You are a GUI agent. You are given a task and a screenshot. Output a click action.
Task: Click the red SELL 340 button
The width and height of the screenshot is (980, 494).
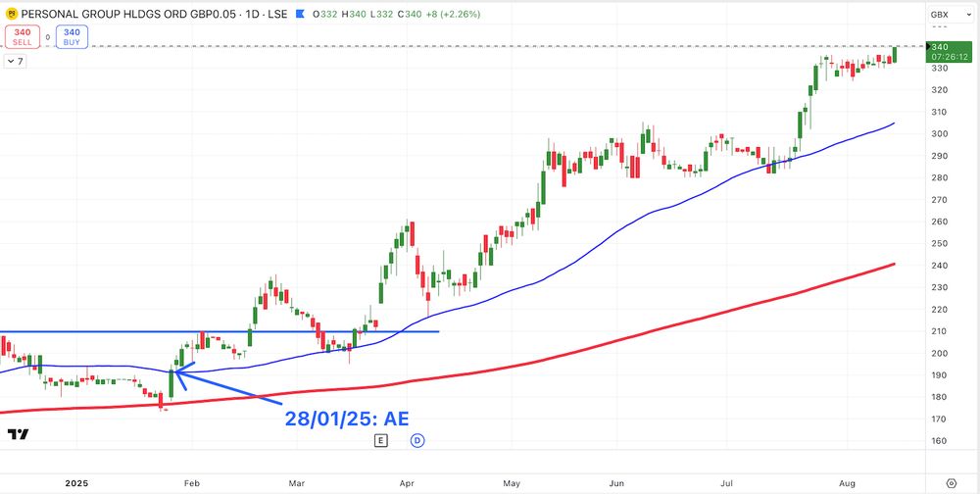click(22, 37)
